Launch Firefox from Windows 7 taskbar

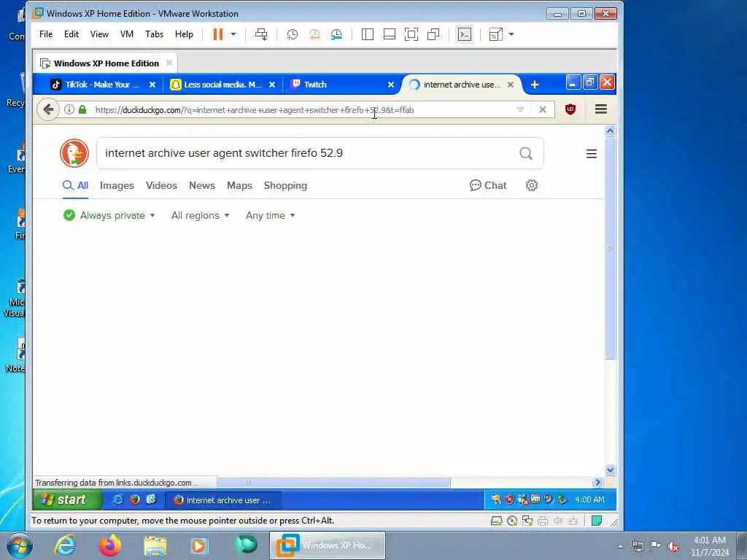pyautogui.click(x=110, y=545)
